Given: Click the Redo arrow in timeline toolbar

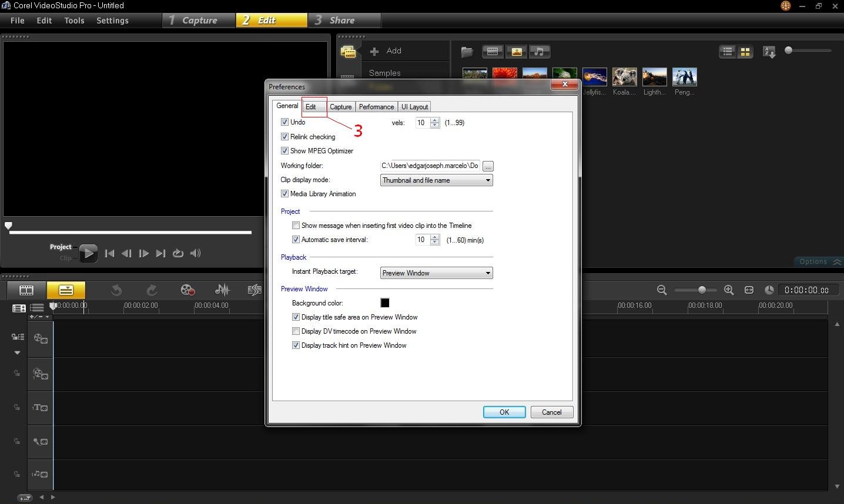Looking at the screenshot, I should 152,290.
